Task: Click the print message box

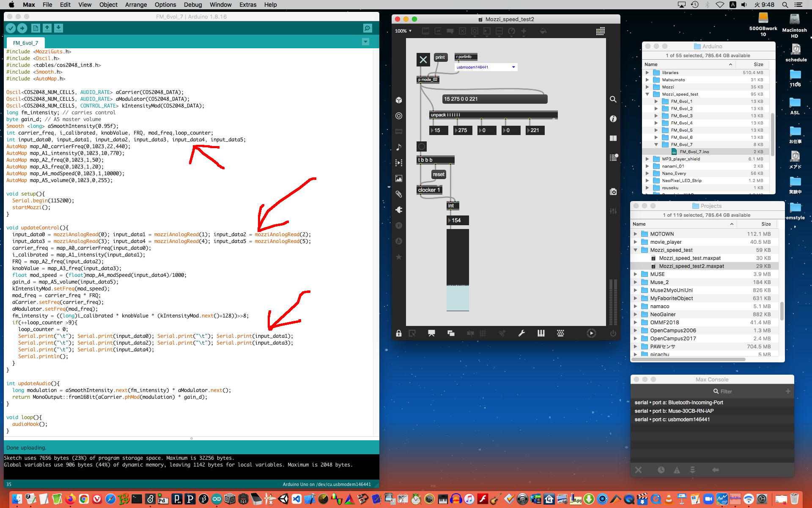Action: click(440, 57)
